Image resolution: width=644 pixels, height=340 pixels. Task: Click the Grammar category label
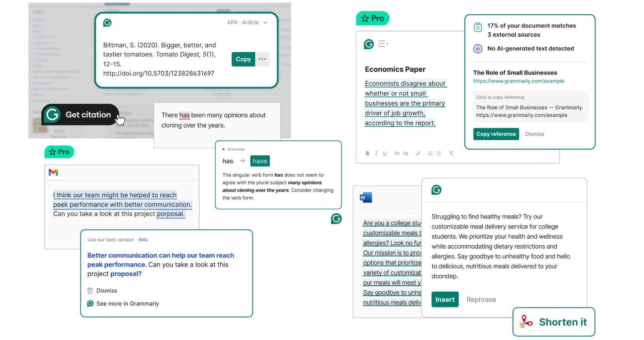pyautogui.click(x=236, y=149)
